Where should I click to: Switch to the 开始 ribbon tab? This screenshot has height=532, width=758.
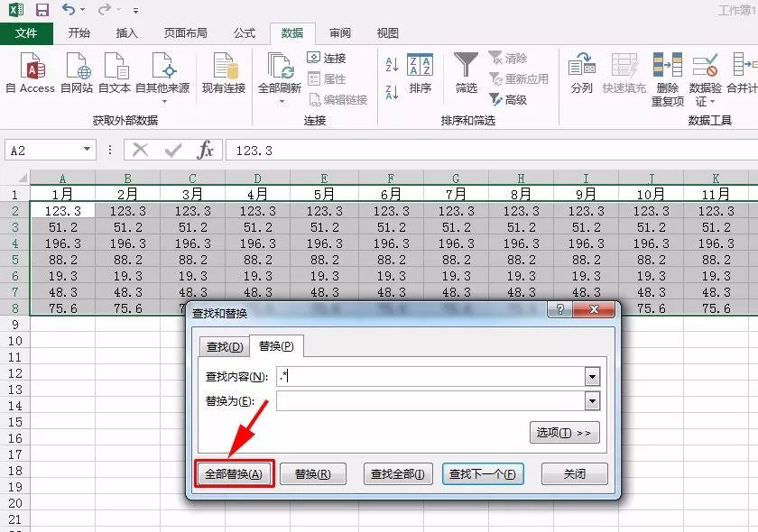click(x=79, y=32)
